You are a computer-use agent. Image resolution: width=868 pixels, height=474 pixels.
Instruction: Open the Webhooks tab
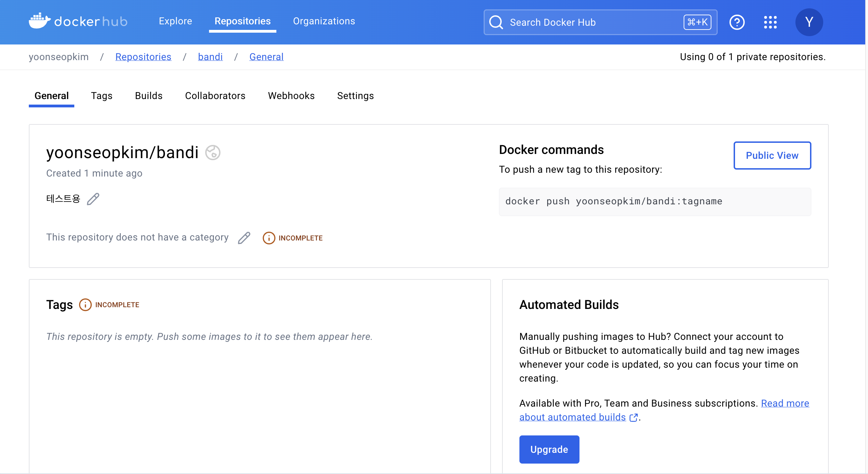pyautogui.click(x=291, y=96)
